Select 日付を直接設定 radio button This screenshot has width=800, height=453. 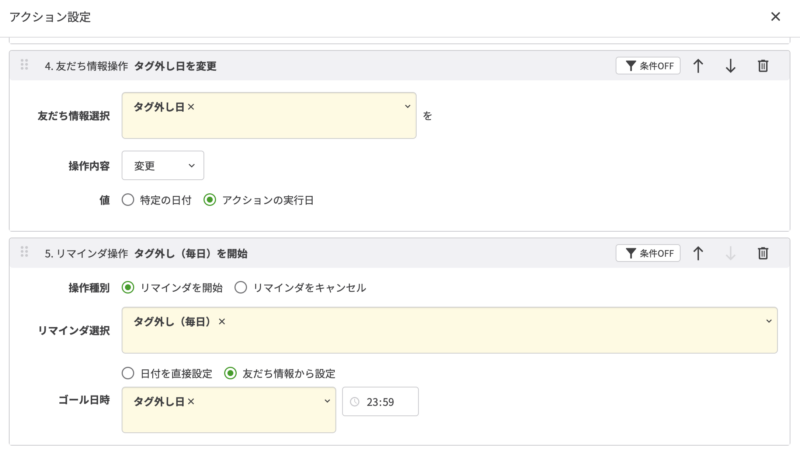point(127,373)
